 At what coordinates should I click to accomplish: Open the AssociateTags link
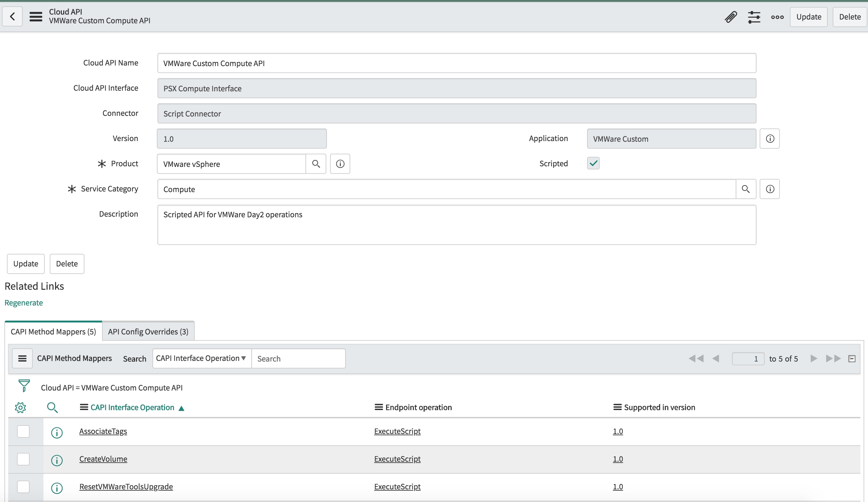click(x=103, y=431)
